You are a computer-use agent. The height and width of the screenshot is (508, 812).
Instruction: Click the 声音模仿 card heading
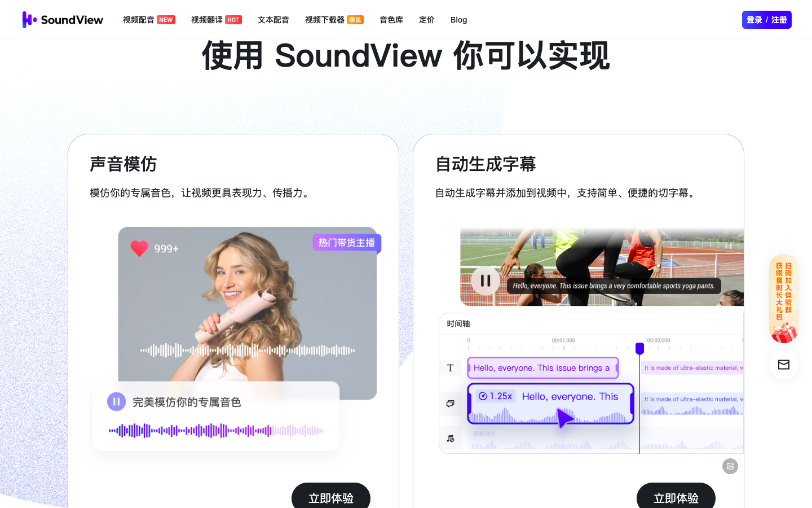click(123, 164)
